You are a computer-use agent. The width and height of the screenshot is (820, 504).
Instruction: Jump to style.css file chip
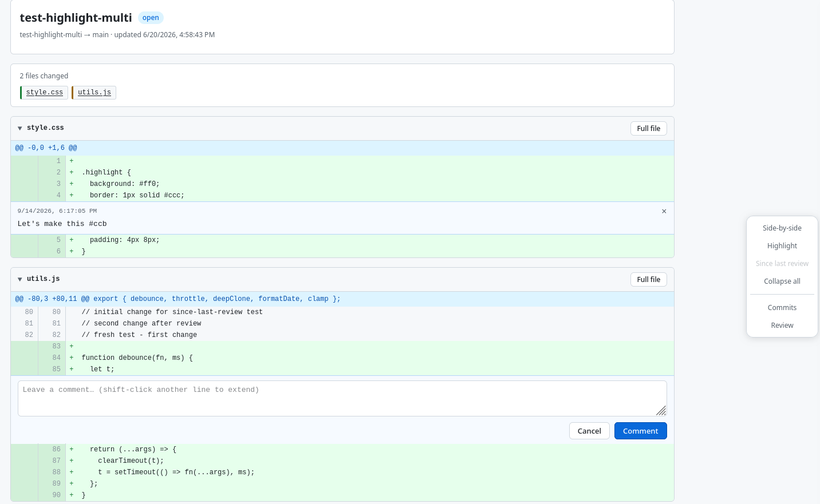click(44, 93)
